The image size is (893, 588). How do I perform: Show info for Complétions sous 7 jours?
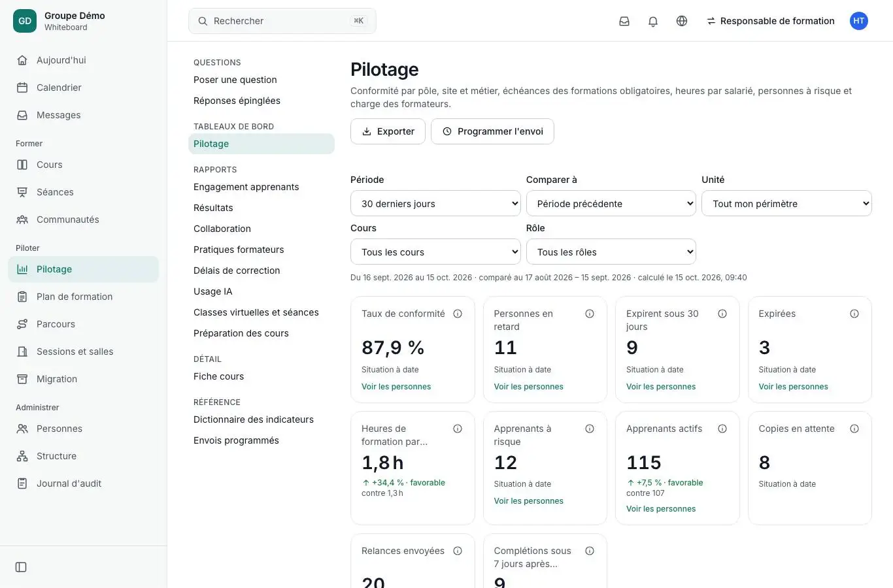pyautogui.click(x=590, y=551)
